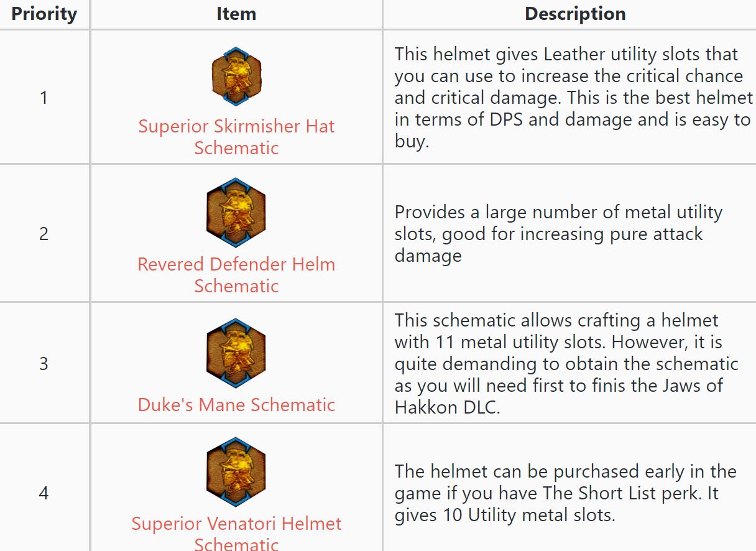Click the Superior Skirmisher Hat helmet icon
Image resolution: width=756 pixels, height=551 pixels.
[236, 76]
